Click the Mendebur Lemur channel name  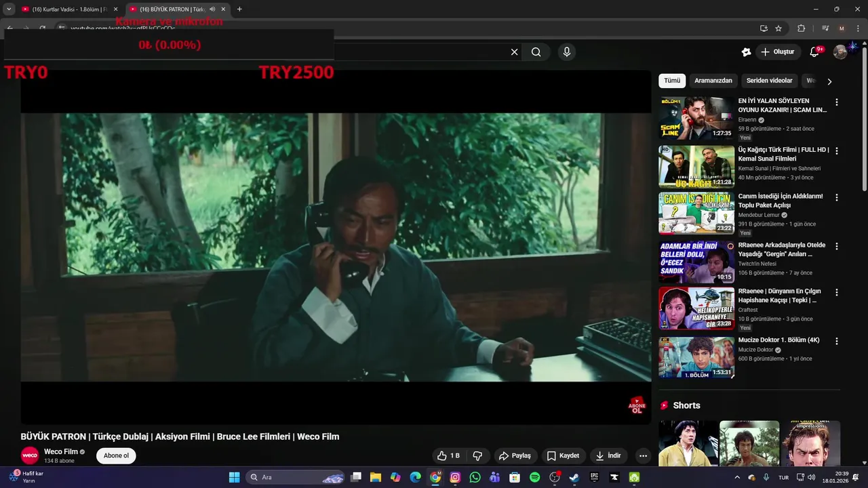click(759, 215)
